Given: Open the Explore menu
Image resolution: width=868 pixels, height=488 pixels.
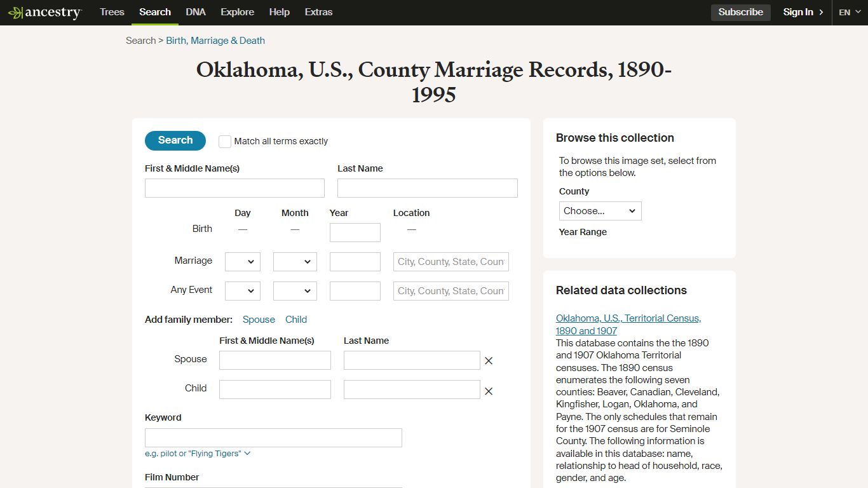Looking at the screenshot, I should tap(237, 12).
